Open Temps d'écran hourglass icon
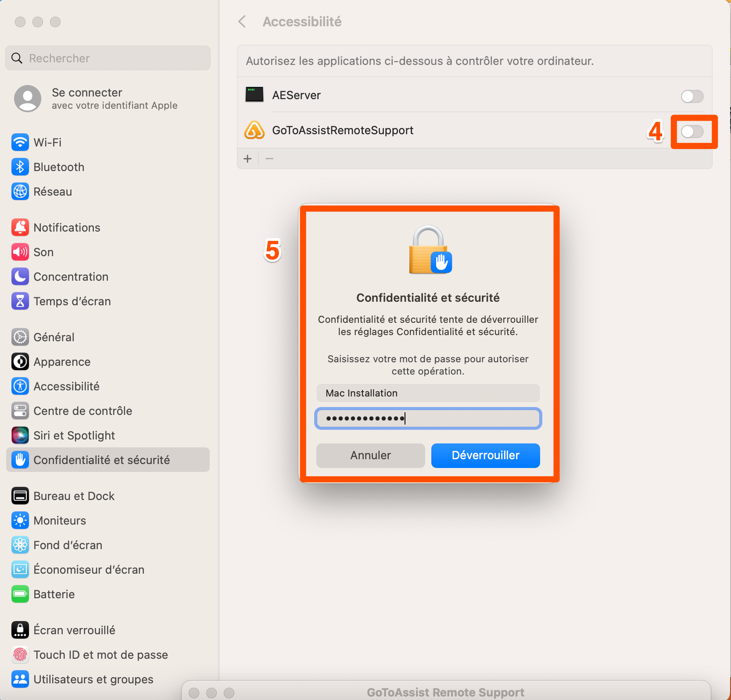The image size is (731, 700). [20, 301]
